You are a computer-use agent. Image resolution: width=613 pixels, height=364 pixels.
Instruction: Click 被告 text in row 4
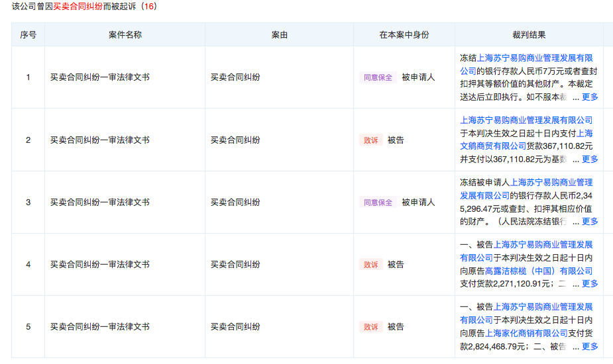point(396,265)
